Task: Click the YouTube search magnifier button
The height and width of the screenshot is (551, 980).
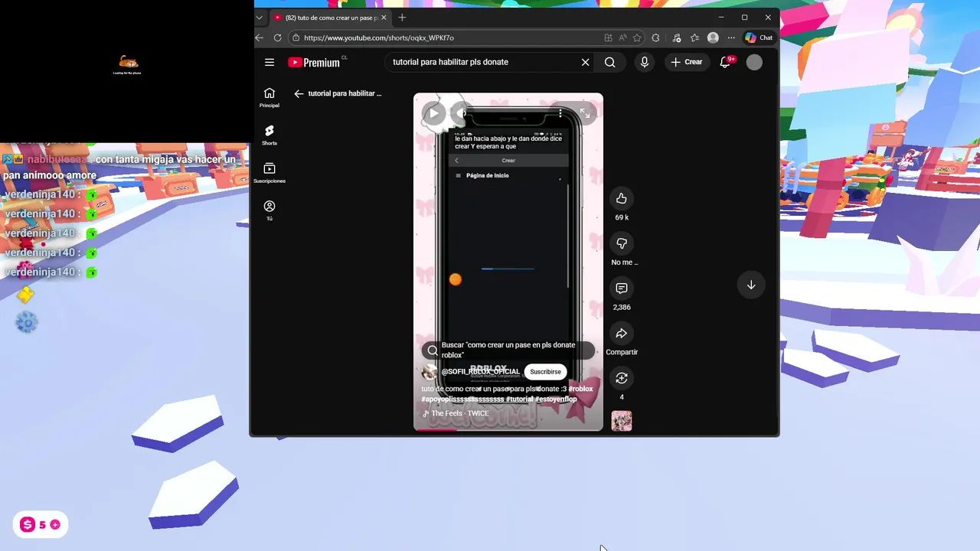Action: [x=610, y=62]
